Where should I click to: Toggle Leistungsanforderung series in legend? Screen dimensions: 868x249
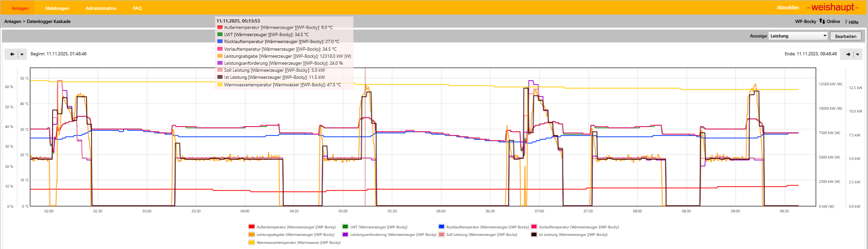click(393, 234)
